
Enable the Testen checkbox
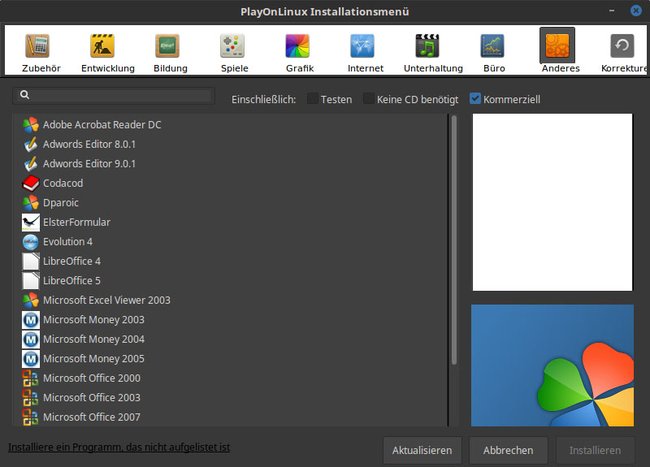[313, 99]
